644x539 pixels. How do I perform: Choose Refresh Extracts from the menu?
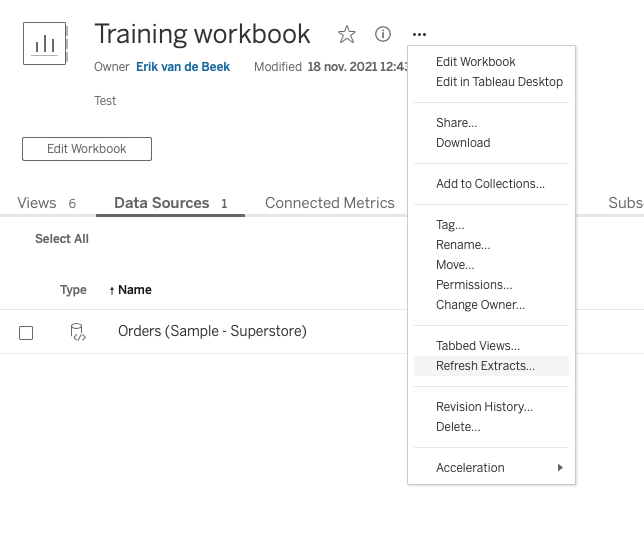pyautogui.click(x=485, y=366)
